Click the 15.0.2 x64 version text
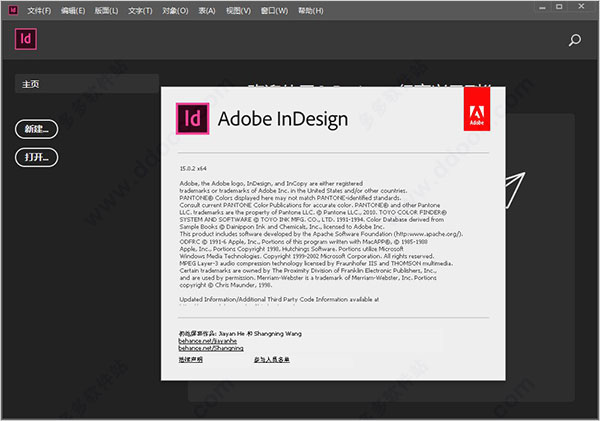This screenshot has height=421, width=600. pos(193,168)
